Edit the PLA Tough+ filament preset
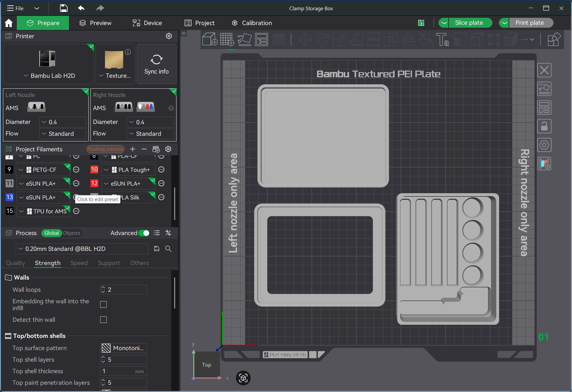The image size is (572, 392). [161, 169]
